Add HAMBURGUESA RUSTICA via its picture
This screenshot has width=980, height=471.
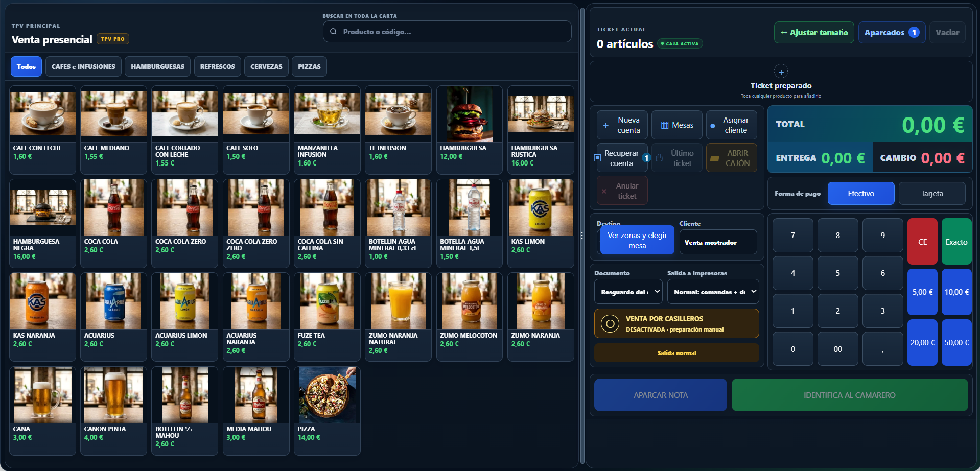pyautogui.click(x=541, y=113)
